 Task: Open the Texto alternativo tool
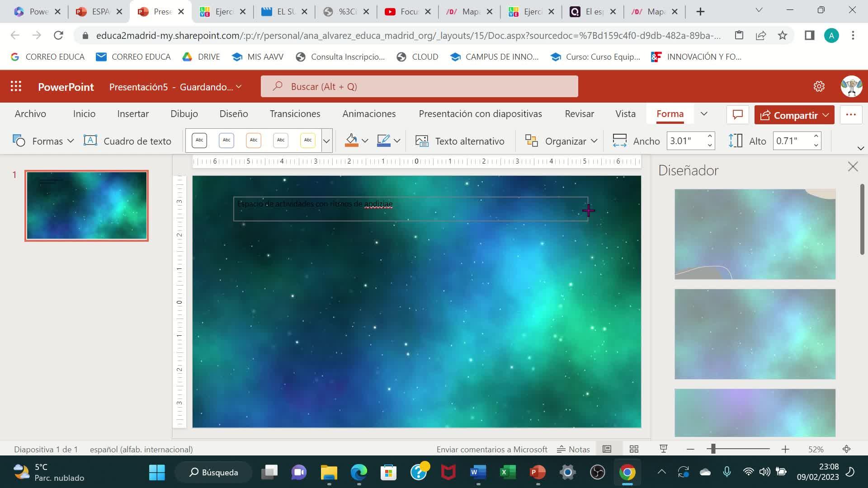point(460,141)
